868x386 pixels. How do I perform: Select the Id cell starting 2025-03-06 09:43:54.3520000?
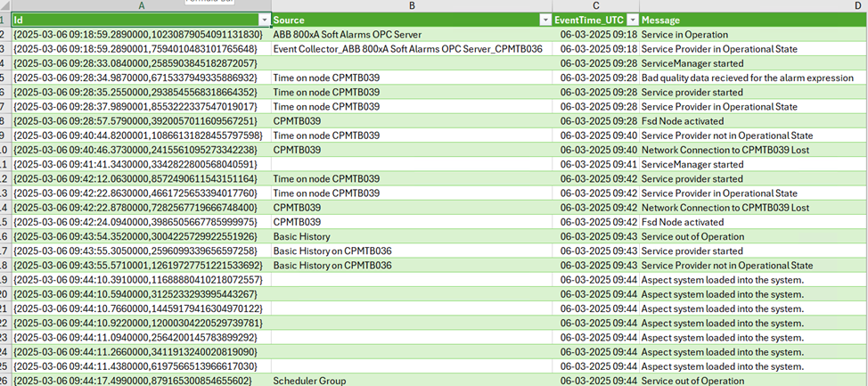[142, 236]
